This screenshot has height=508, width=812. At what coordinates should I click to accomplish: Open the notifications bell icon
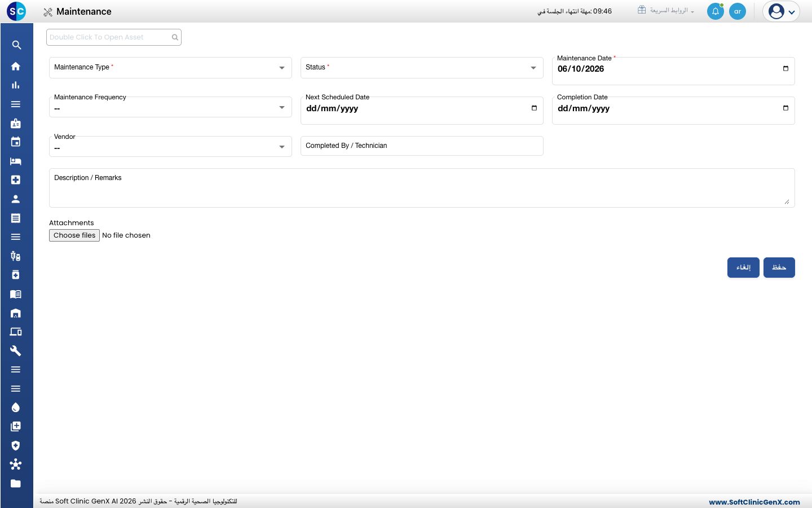[716, 11]
